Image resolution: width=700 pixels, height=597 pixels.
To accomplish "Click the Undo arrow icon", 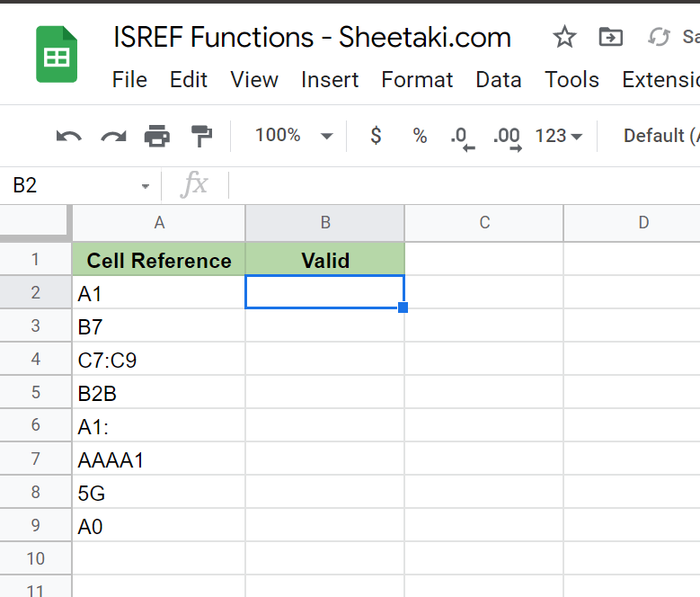I will (x=69, y=136).
